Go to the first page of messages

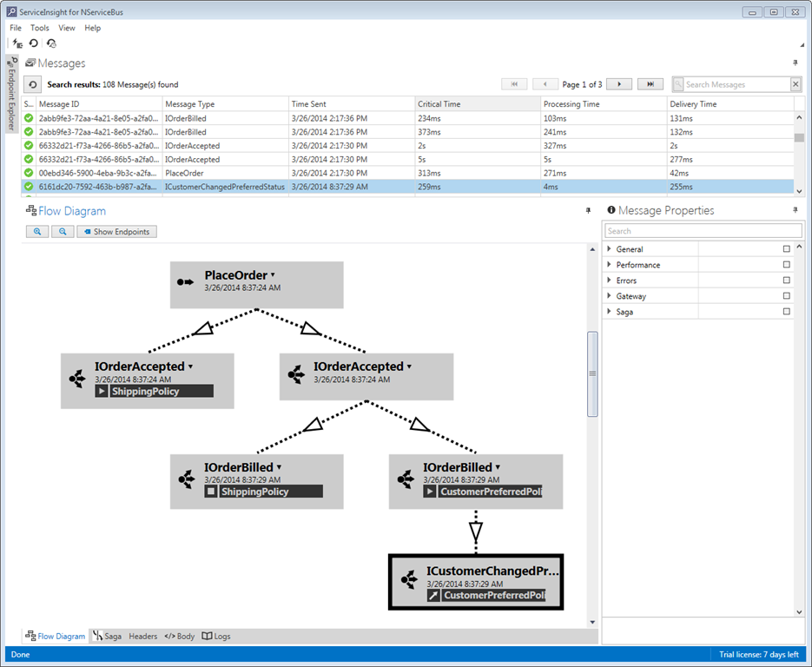[x=514, y=84]
